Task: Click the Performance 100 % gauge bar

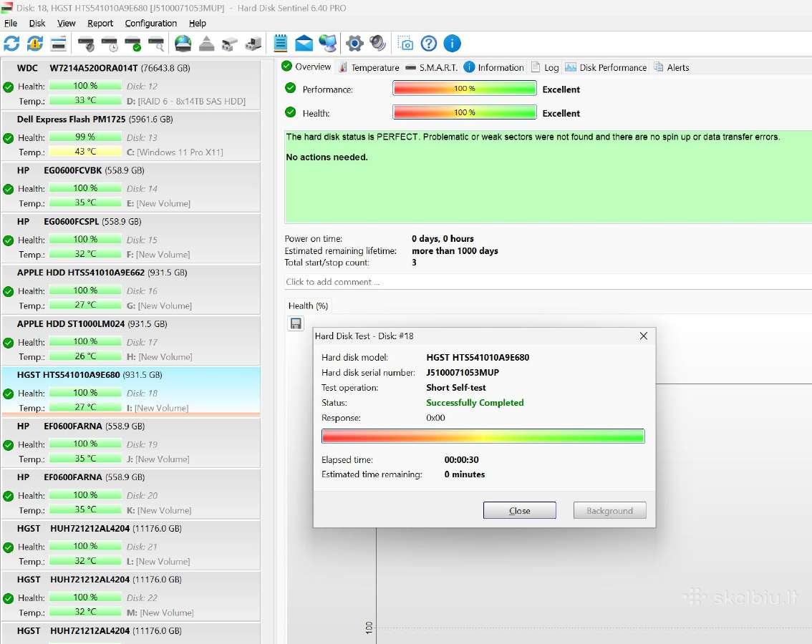Action: [x=465, y=89]
